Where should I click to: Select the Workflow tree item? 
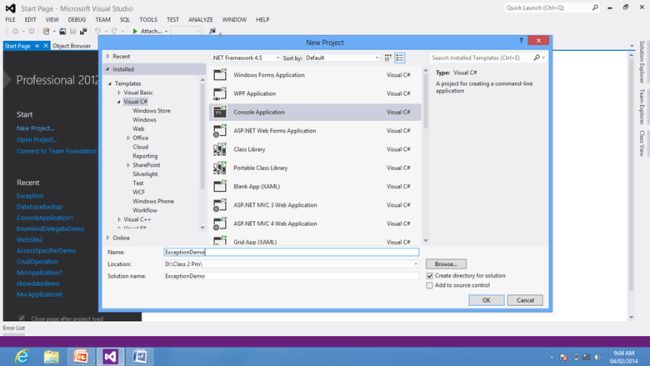click(145, 211)
